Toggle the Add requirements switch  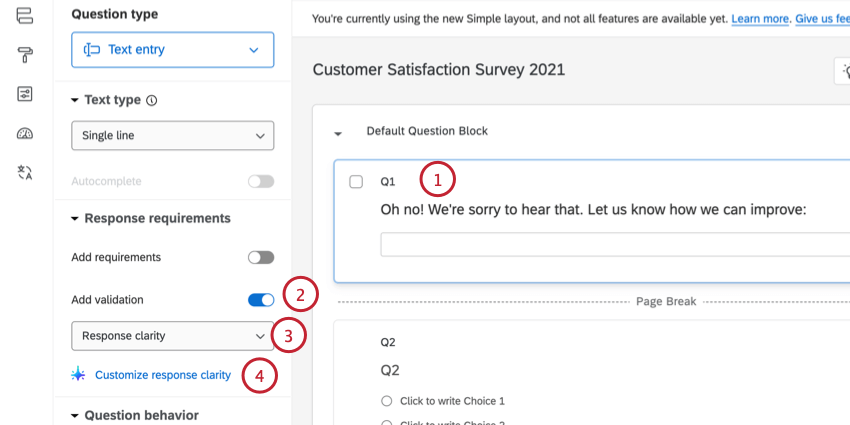(x=260, y=257)
